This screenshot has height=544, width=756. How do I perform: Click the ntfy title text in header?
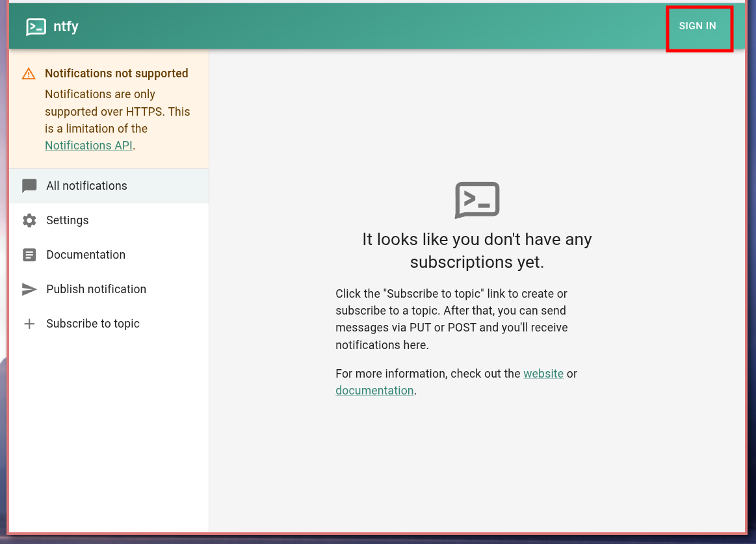pyautogui.click(x=66, y=27)
